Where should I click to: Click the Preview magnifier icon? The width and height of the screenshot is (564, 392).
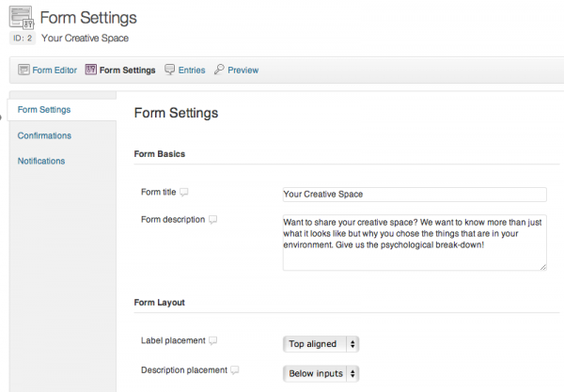(219, 69)
